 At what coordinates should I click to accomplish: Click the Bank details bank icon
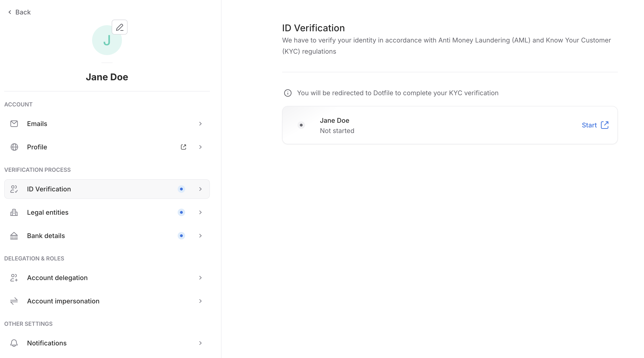click(x=14, y=236)
